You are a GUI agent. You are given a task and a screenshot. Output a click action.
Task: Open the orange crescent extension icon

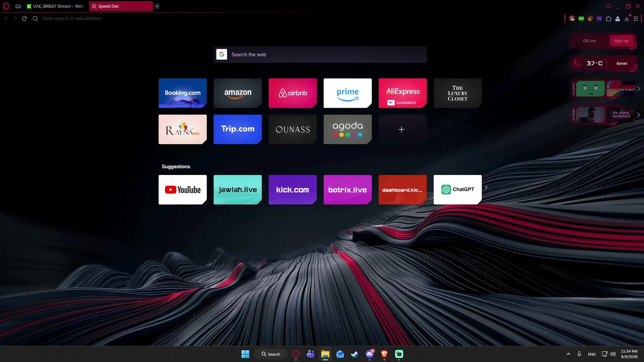572,19
